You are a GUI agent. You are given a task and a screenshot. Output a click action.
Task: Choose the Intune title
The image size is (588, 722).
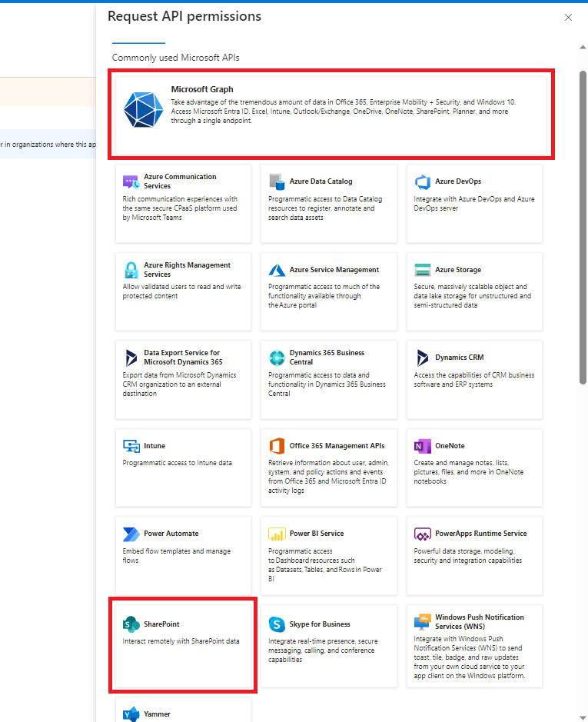click(154, 446)
